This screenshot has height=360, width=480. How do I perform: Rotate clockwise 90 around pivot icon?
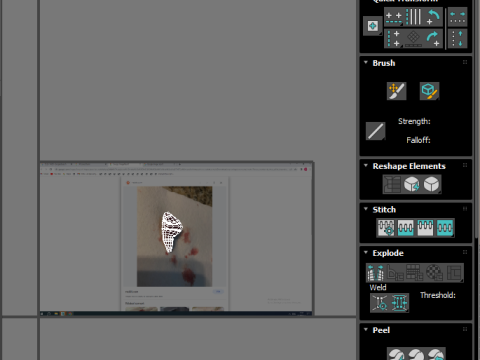pos(433,38)
